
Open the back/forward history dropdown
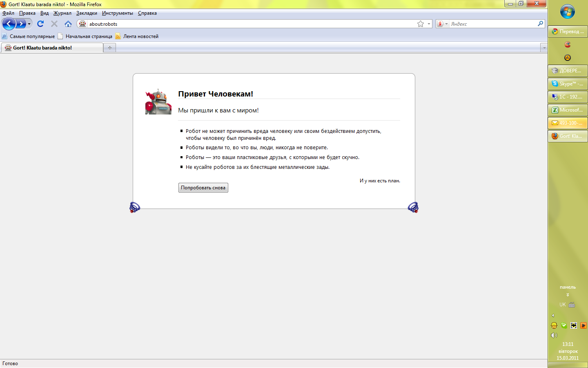coord(29,24)
